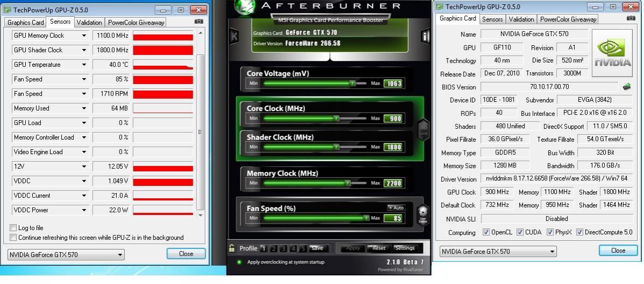Click the screenshot camera icon in Sensors window
The width and height of the screenshot is (644, 284).
[199, 22]
